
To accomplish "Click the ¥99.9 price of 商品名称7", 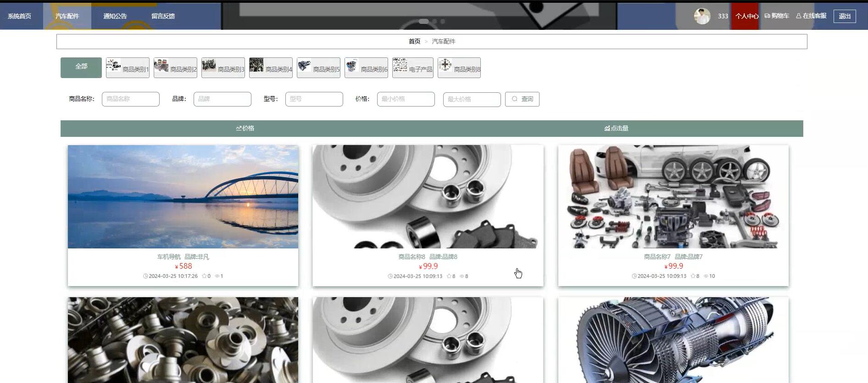I will click(673, 266).
